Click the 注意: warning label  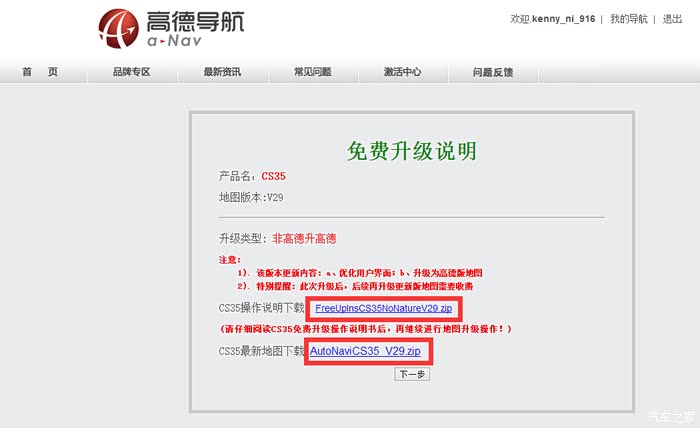click(230, 259)
